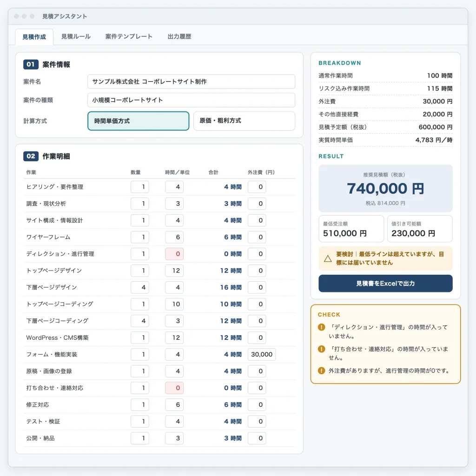
Task: Choose the 原価・粗利方式 calculation method
Action: [244, 121]
